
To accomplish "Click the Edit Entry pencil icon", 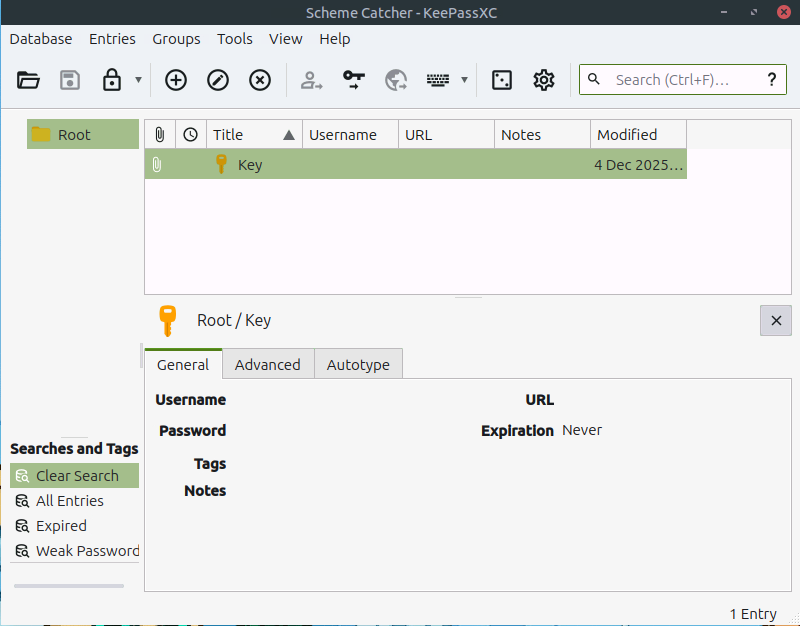I will coord(218,80).
